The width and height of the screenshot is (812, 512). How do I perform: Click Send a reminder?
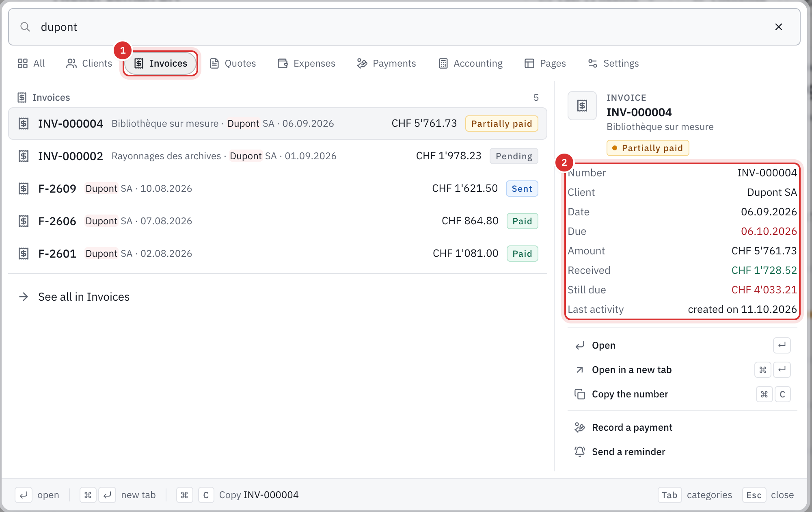click(x=682, y=452)
